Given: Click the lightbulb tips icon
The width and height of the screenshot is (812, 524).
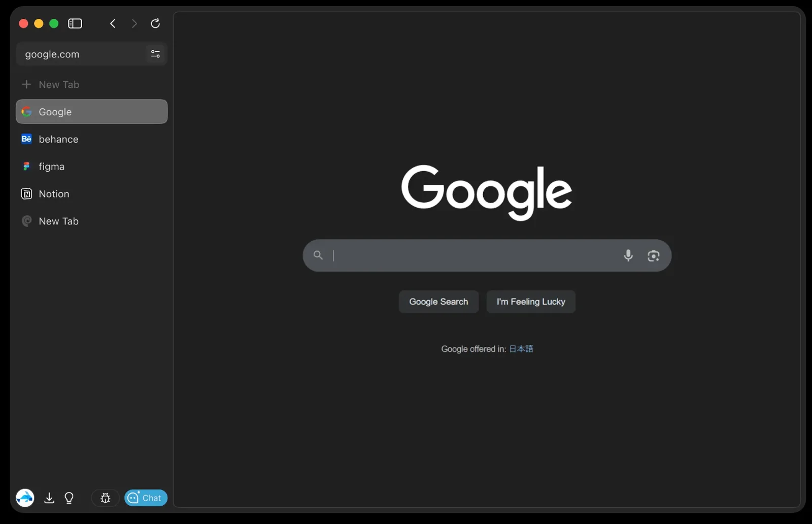Looking at the screenshot, I should 69,498.
